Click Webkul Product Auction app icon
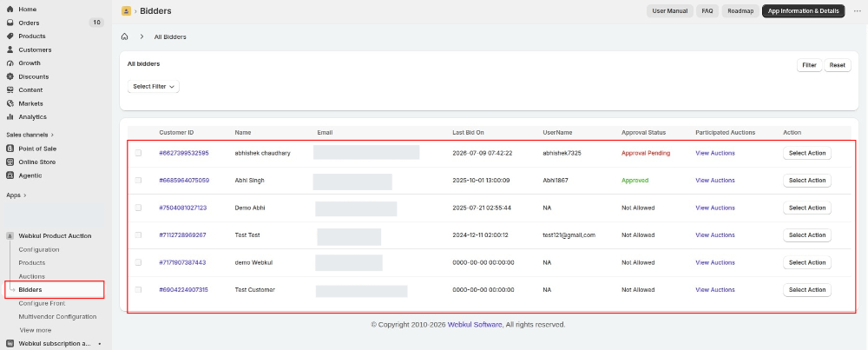The image size is (868, 350). pyautogui.click(x=10, y=236)
